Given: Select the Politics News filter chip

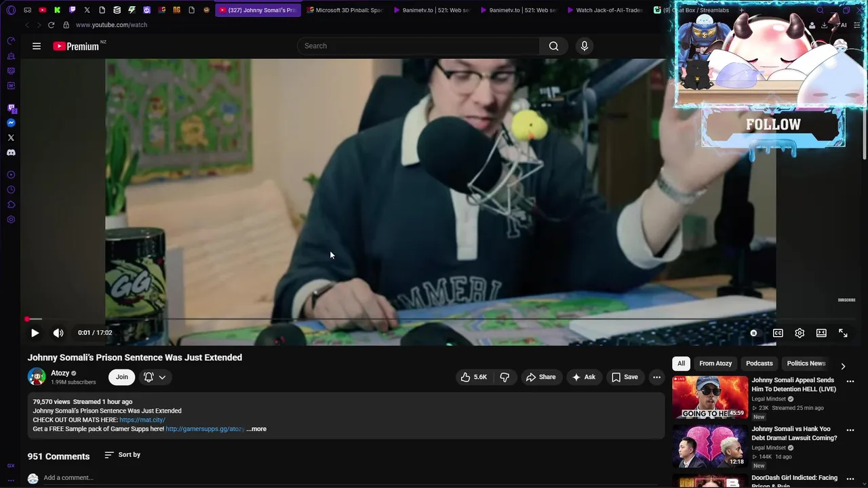Looking at the screenshot, I should 806,363.
